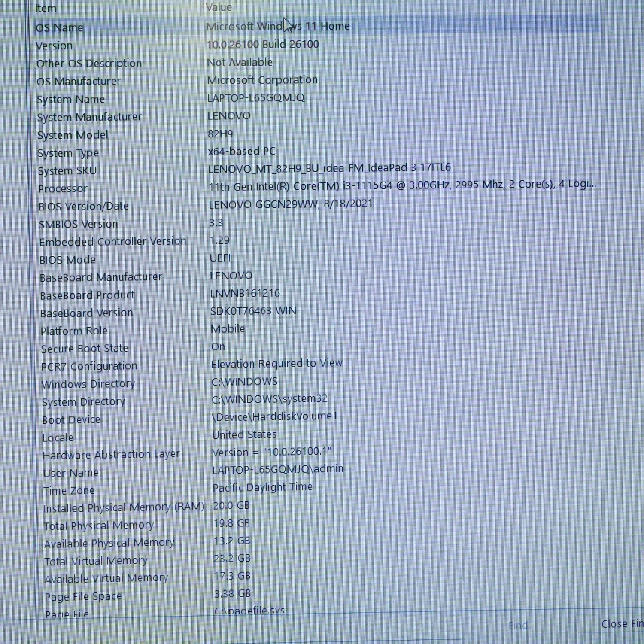Viewport: 644px width, 644px height.
Task: Click the '82H9' model value
Action: pos(220,134)
